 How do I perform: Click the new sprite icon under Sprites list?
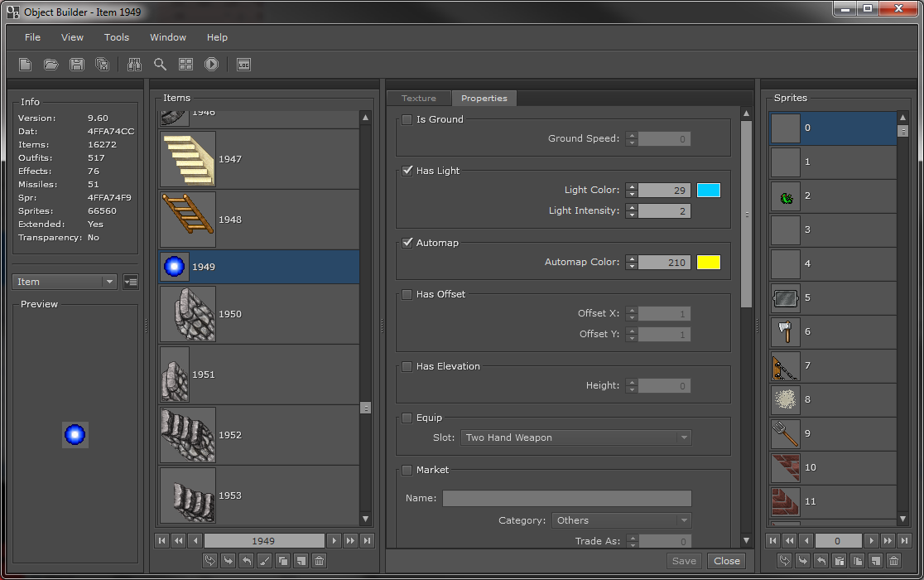876,561
